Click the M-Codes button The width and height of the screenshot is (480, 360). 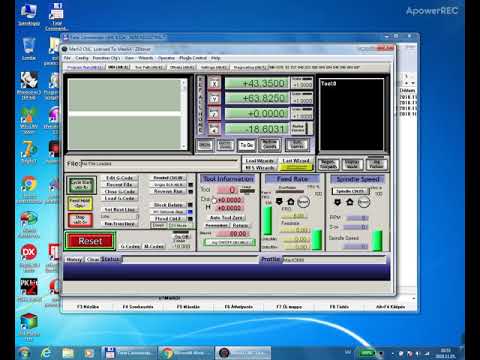point(154,246)
